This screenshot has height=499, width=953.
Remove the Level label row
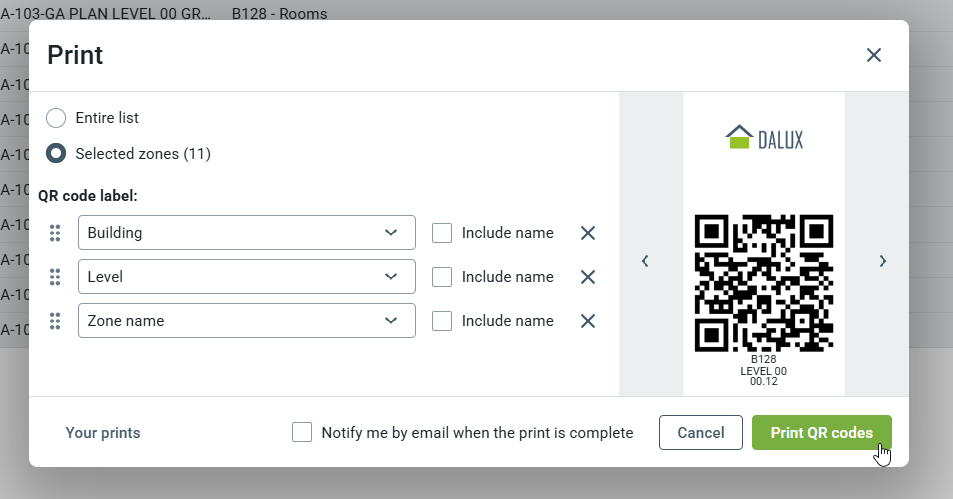pyautogui.click(x=588, y=277)
